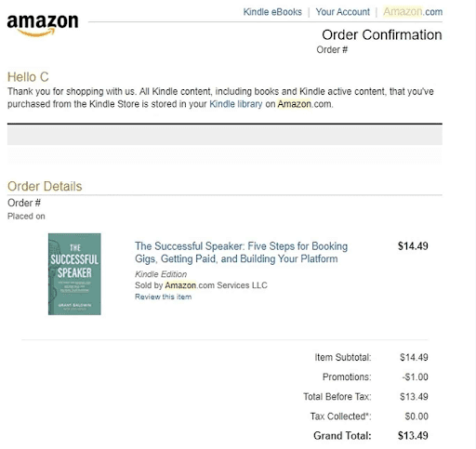Click the Order Details heading
Image resolution: width=476 pixels, height=449 pixels.
[x=45, y=186]
